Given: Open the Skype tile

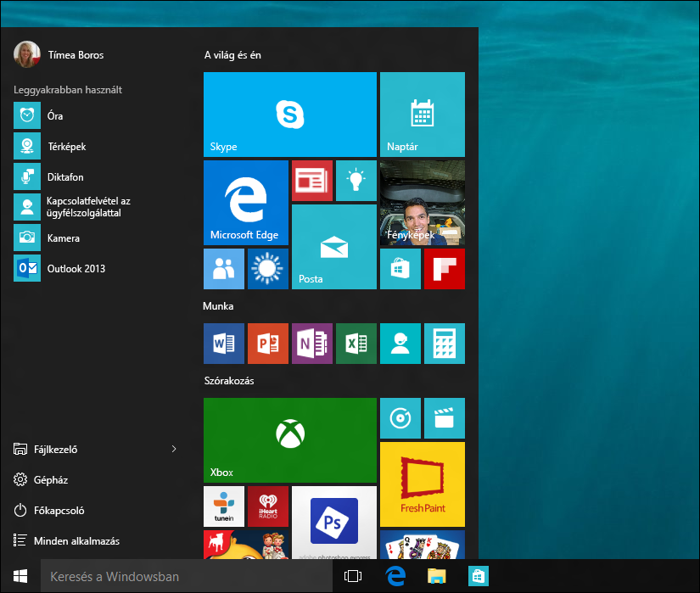Looking at the screenshot, I should pyautogui.click(x=289, y=115).
